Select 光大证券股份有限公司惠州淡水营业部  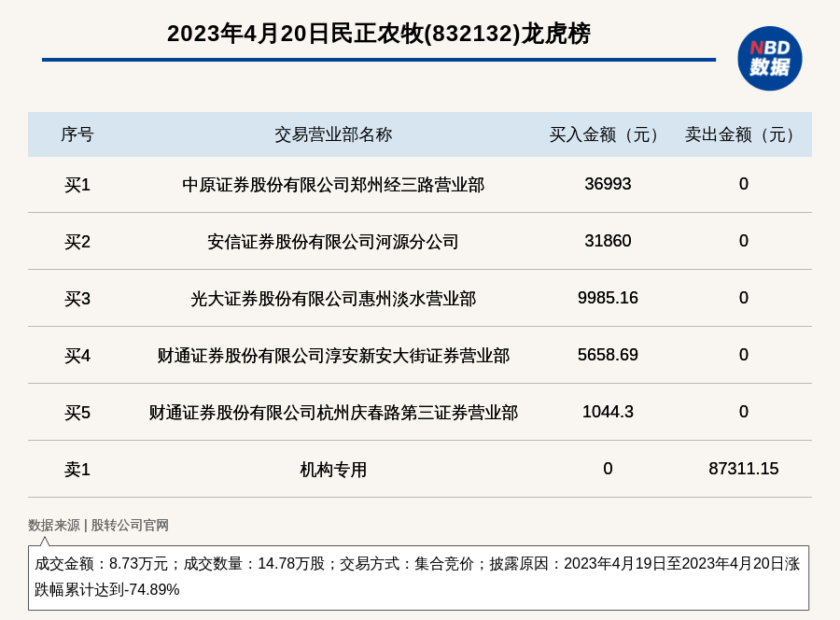click(x=333, y=299)
